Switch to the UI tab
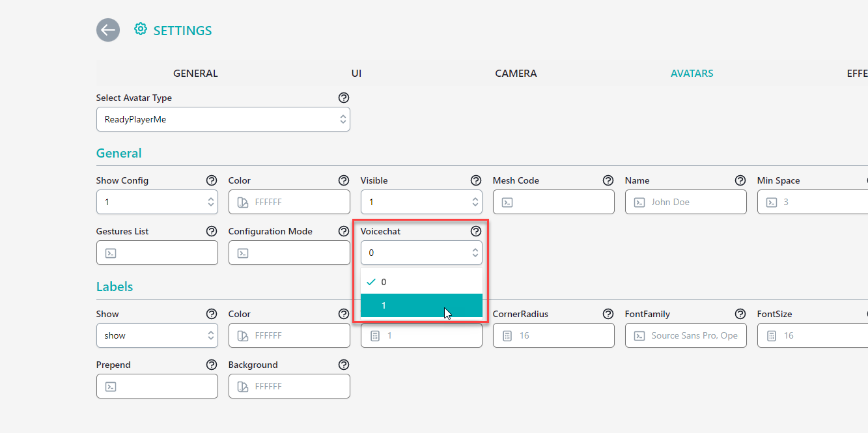The width and height of the screenshot is (868, 433). pos(356,74)
